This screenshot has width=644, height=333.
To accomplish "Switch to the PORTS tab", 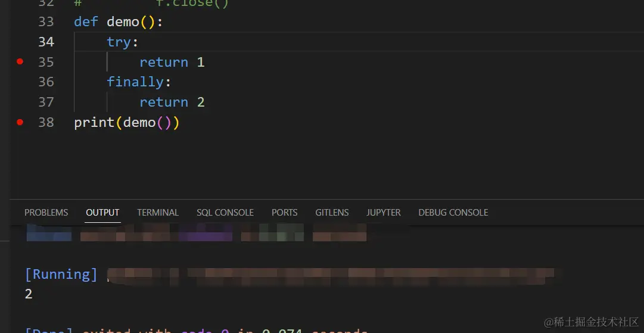I will tap(284, 212).
